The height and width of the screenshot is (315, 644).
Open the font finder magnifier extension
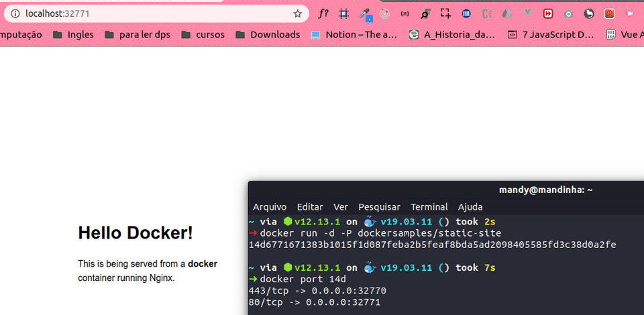[425, 14]
